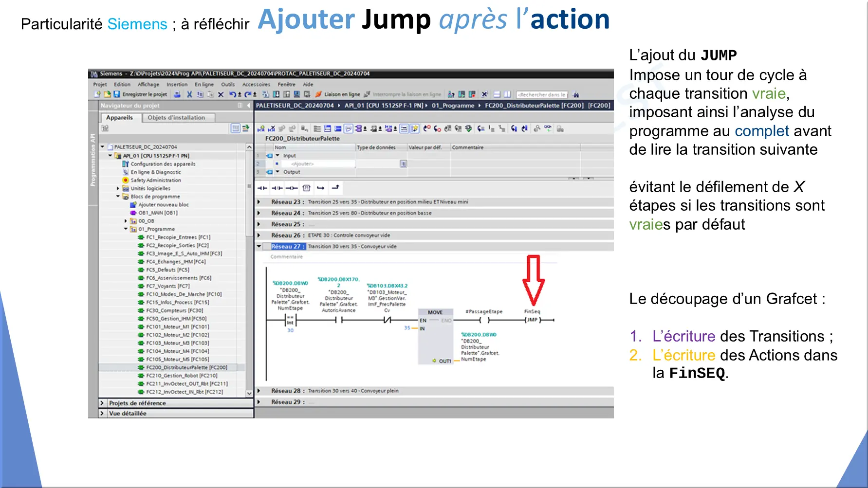
Task: Expand Réseau 24 network
Action: pos(259,213)
